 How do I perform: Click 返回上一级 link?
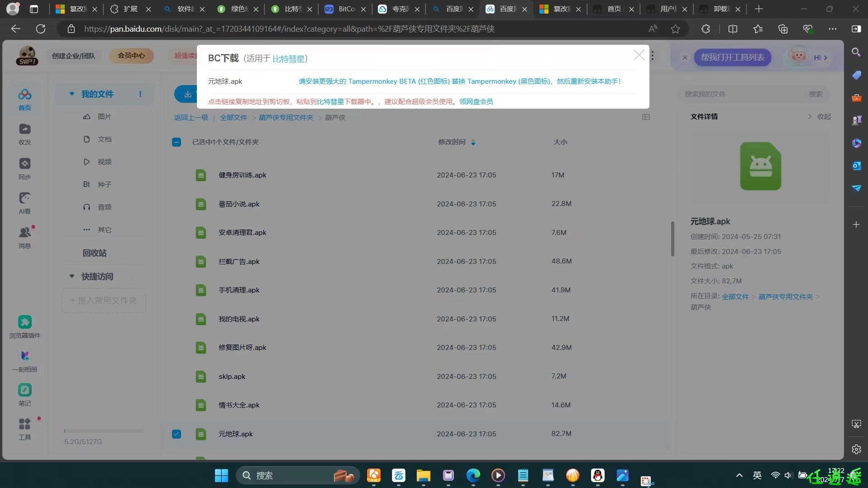pyautogui.click(x=191, y=118)
